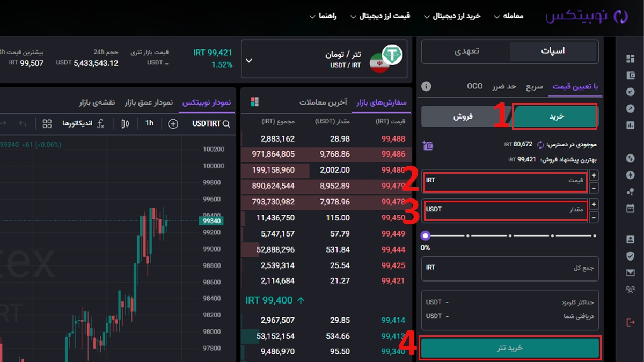Open the dashboard grid icon in sidebar
This screenshot has width=644, height=362.
click(x=630, y=58)
